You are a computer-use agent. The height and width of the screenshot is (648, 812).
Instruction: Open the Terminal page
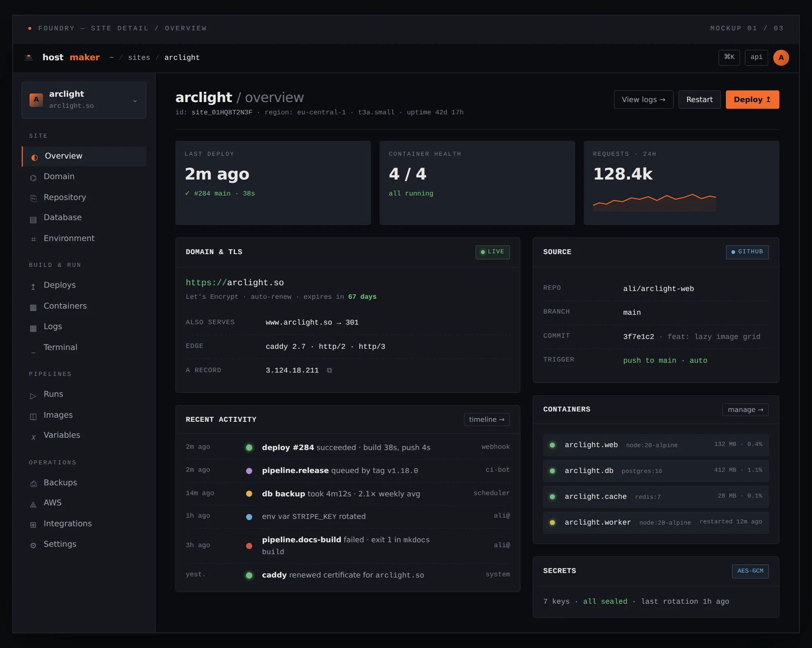(x=84, y=348)
